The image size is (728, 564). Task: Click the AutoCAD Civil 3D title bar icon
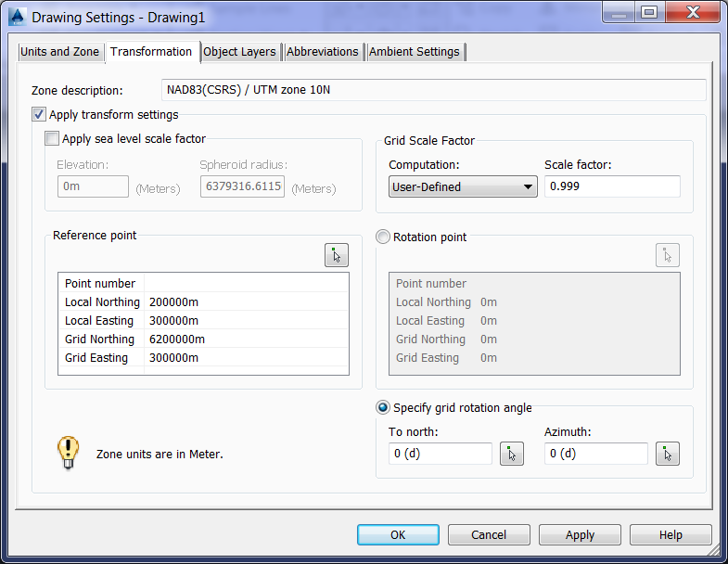18,18
